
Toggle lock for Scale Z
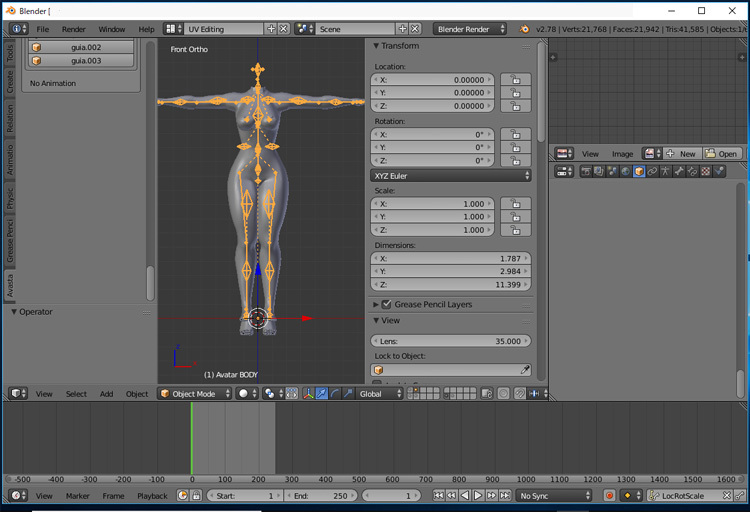(516, 230)
